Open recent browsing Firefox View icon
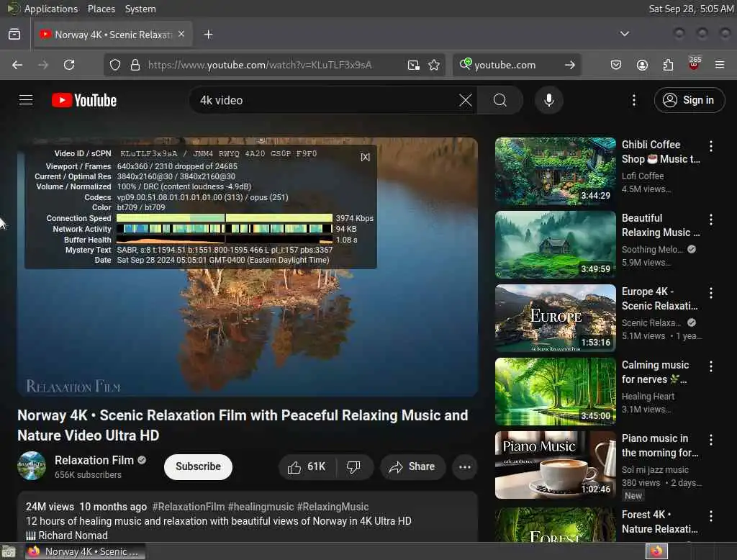Screen dimensions: 737x560 [14, 35]
